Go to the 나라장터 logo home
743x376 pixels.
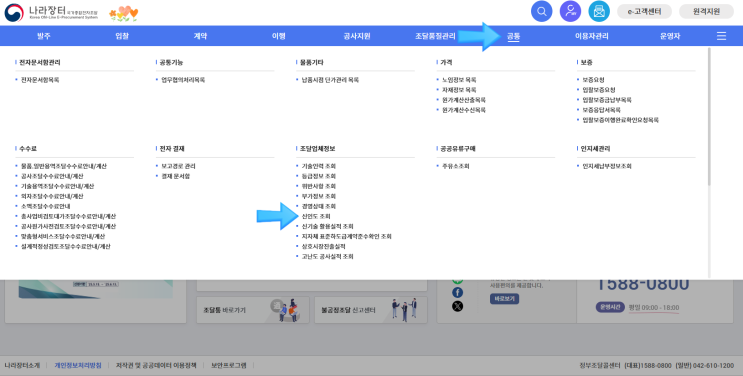pyautogui.click(x=51, y=12)
